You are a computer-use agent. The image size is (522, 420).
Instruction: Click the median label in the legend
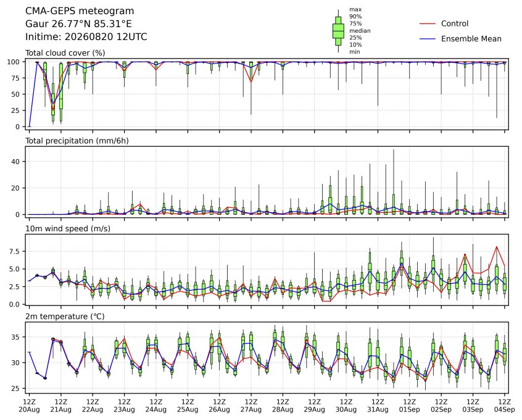(x=360, y=31)
